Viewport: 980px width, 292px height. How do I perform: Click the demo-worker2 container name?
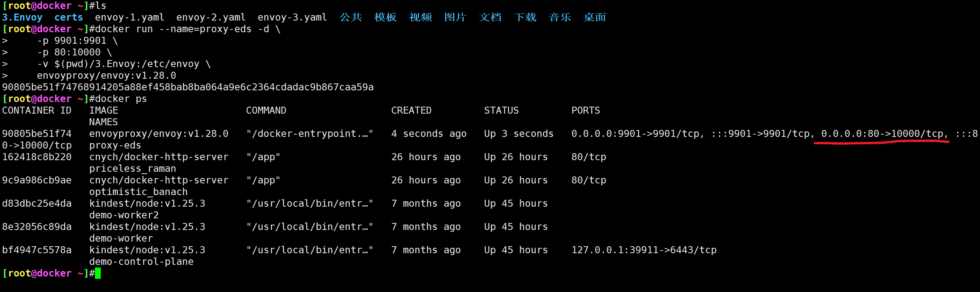pyautogui.click(x=124, y=215)
